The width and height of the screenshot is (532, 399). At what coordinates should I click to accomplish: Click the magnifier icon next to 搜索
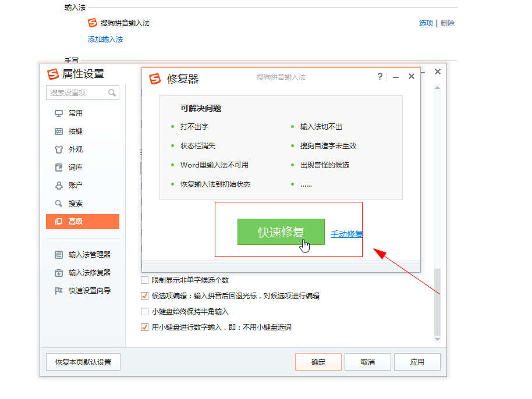(x=59, y=204)
